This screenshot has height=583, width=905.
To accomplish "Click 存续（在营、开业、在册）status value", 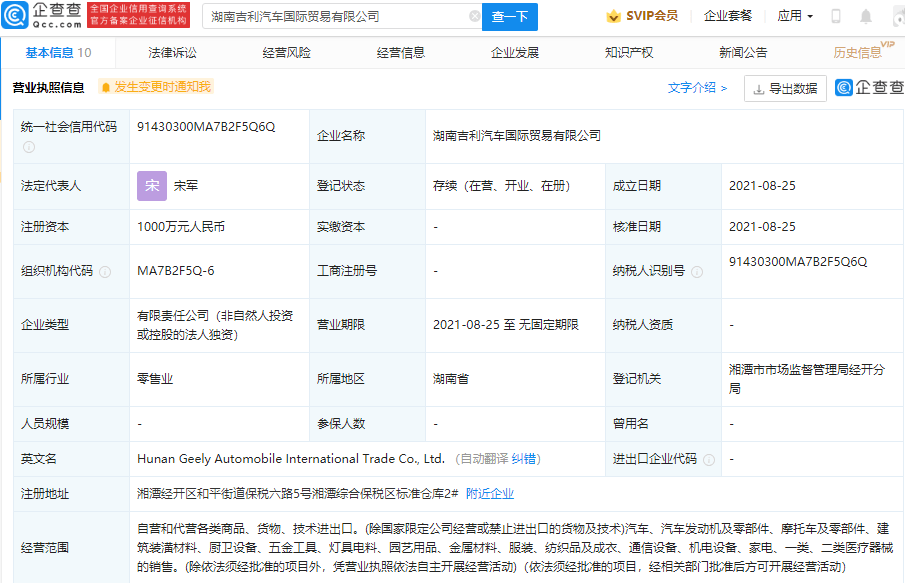I will [502, 186].
